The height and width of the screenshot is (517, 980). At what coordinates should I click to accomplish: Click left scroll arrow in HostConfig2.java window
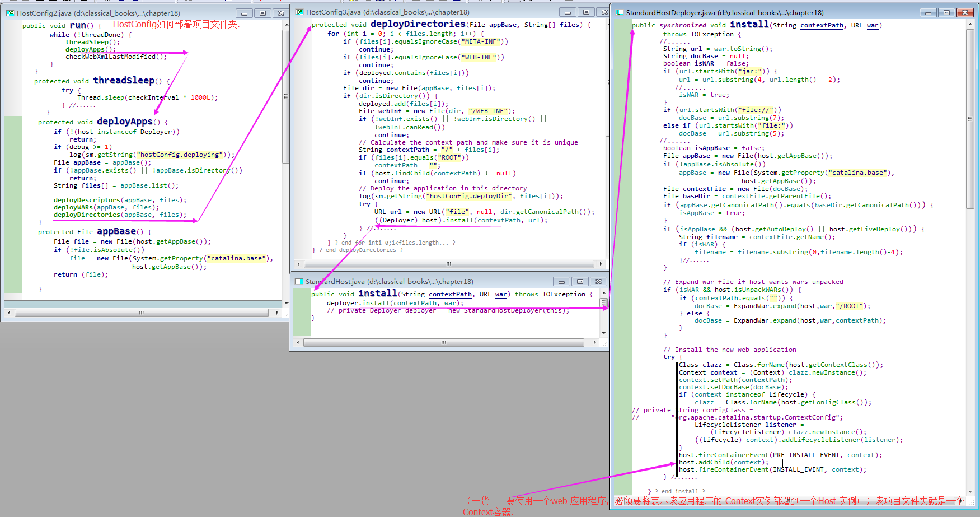[x=9, y=313]
